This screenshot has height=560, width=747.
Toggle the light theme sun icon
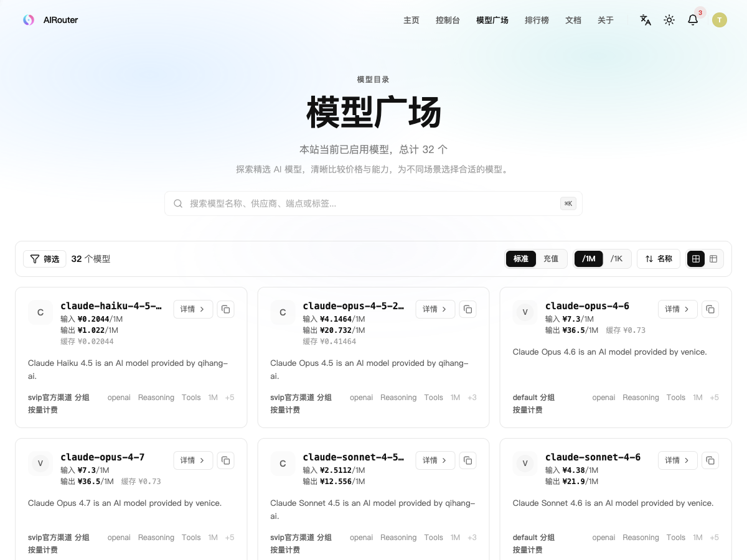669,20
